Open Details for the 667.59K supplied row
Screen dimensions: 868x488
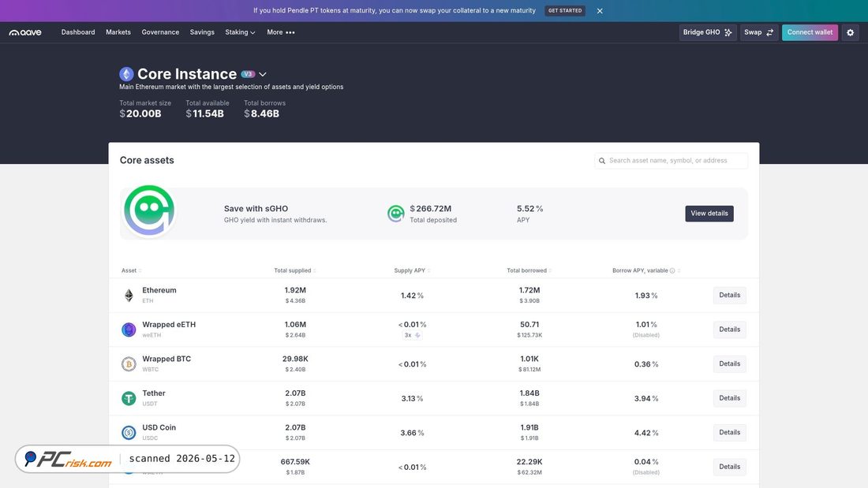pyautogui.click(x=730, y=467)
